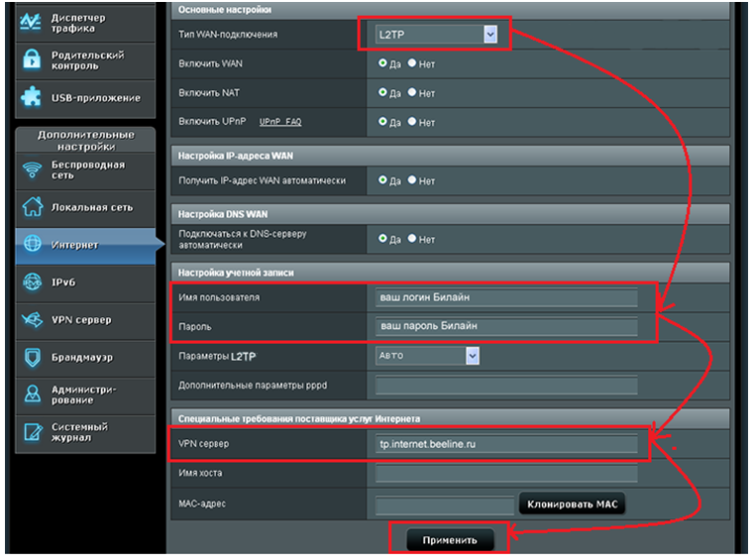Screen dimensions: 754x560
Task: Open Системный журнал page
Action: tap(85, 433)
